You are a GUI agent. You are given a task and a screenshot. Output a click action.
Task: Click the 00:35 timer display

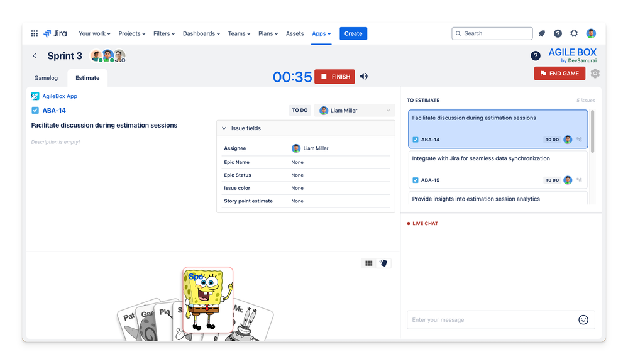point(292,77)
